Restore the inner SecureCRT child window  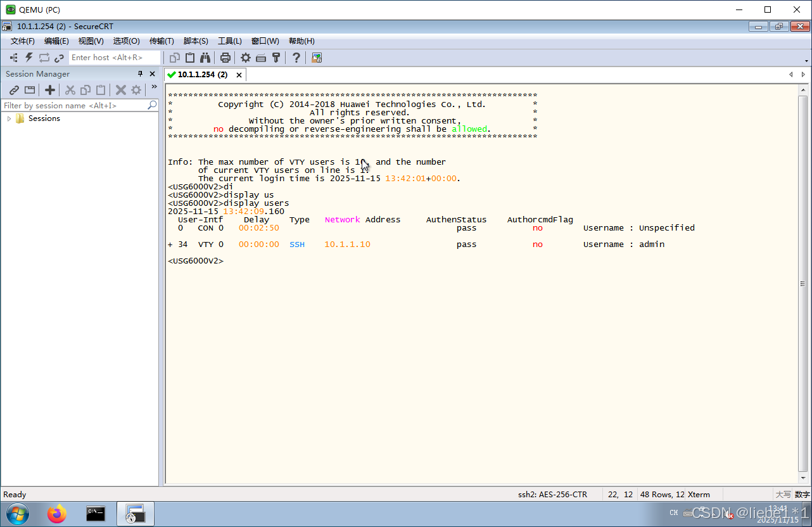tap(778, 27)
